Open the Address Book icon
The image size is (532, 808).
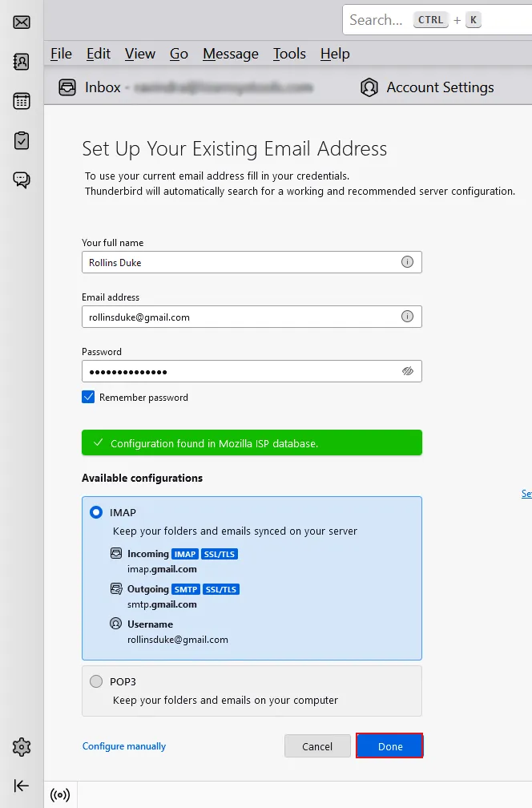click(x=22, y=62)
